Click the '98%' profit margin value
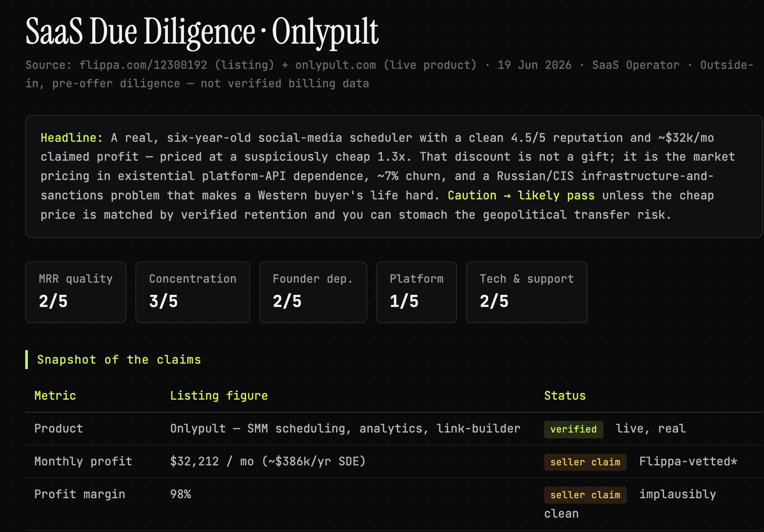The width and height of the screenshot is (764, 532). point(180,494)
